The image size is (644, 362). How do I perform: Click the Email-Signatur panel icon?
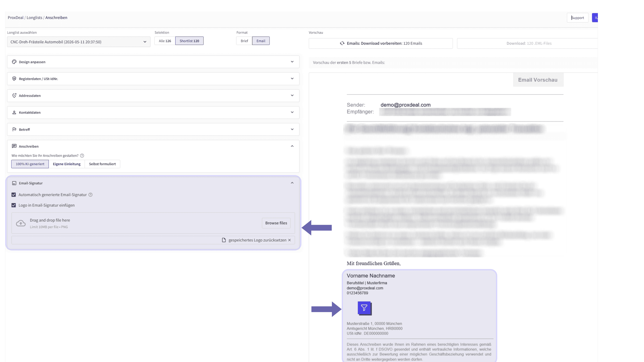tap(14, 183)
